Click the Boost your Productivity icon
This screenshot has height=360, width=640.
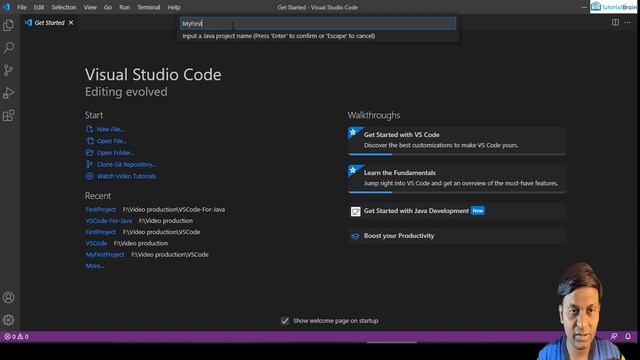click(x=356, y=236)
